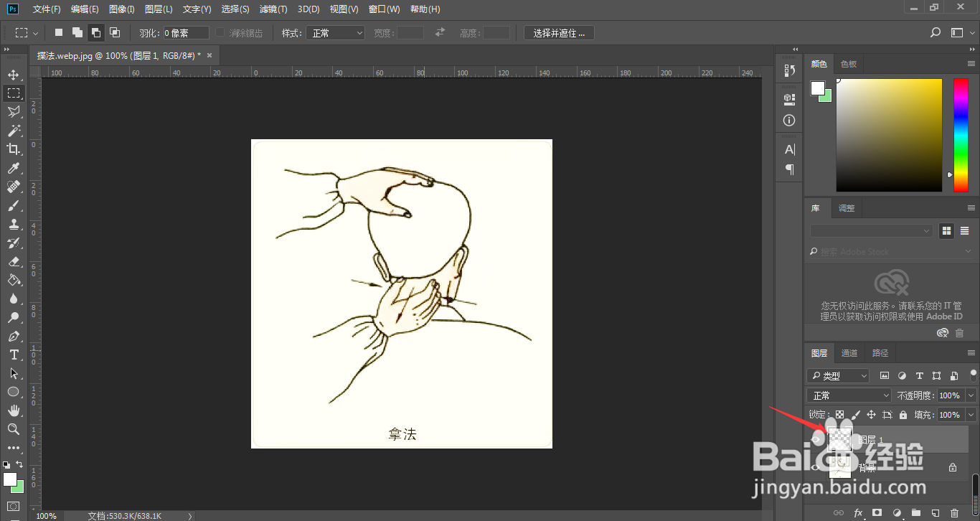Viewport: 980px width, 521px height.
Task: Select the Crop tool
Action: coord(14,149)
